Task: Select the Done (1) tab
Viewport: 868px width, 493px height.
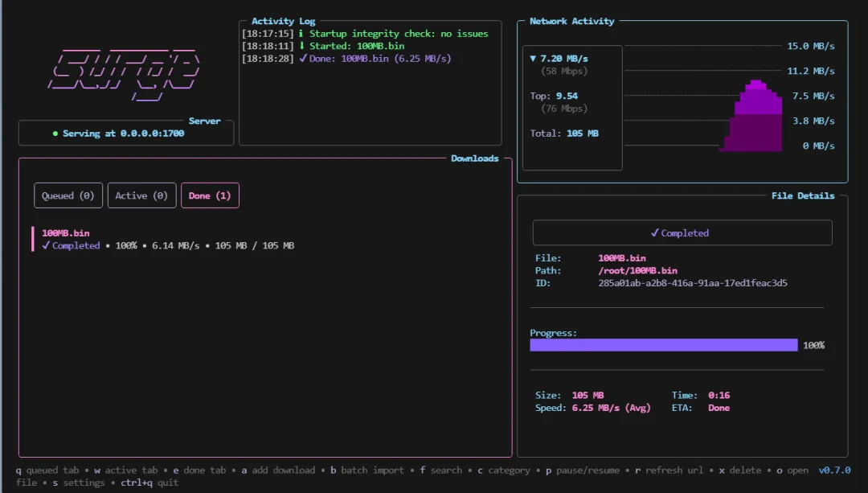Action: 210,195
